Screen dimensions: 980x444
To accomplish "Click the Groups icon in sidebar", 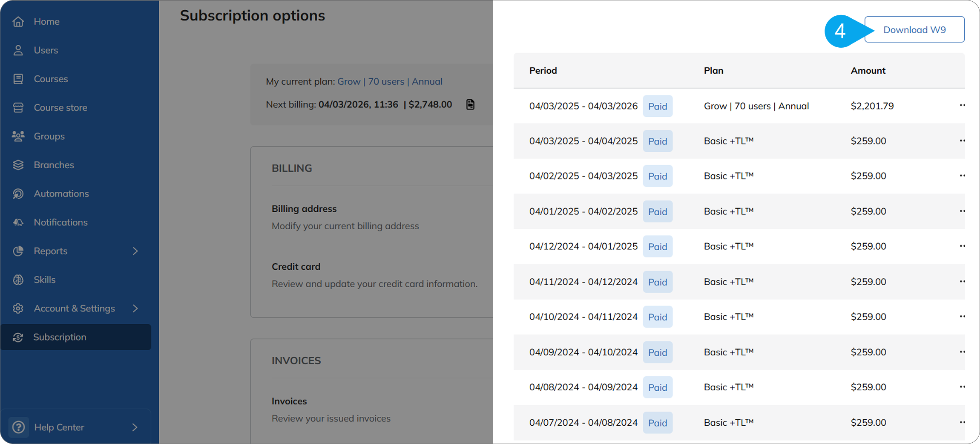I will (18, 136).
